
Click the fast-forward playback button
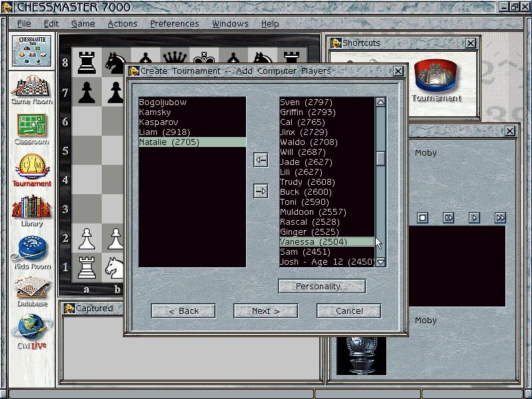[500, 217]
